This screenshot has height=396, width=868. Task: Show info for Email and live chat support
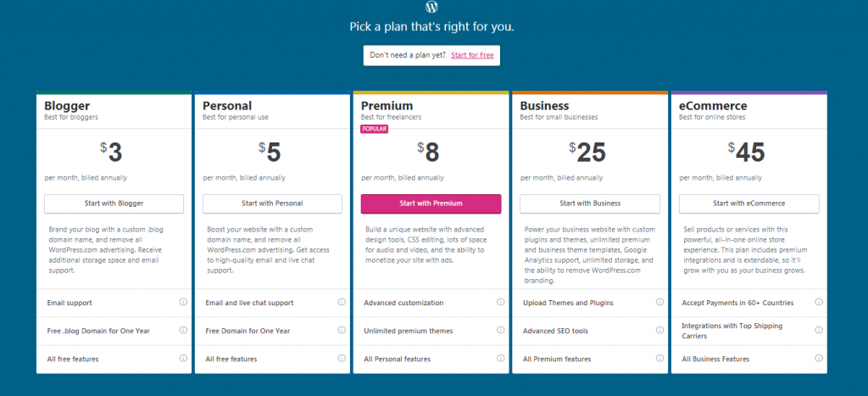tap(342, 302)
